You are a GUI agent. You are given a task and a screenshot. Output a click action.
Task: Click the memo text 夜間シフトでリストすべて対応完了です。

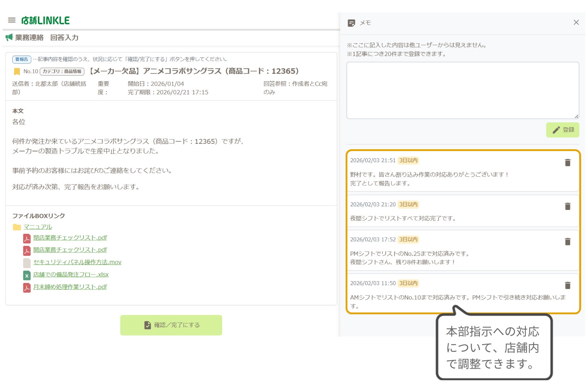[x=403, y=218]
